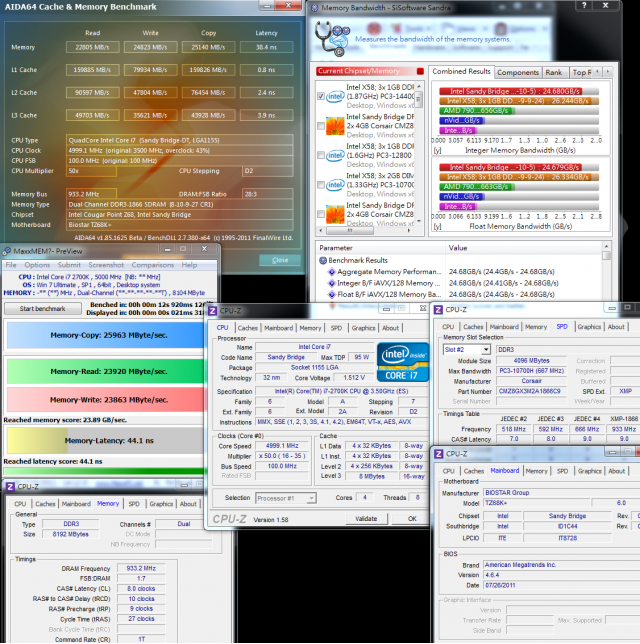Click the Sandra title bar app icon
640x644 pixels.
[315, 8]
